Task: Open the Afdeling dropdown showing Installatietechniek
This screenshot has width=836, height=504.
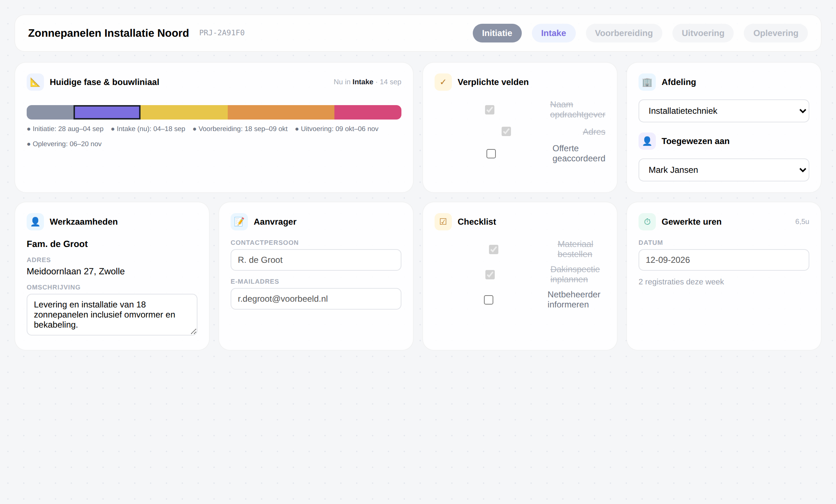Action: pos(724,111)
